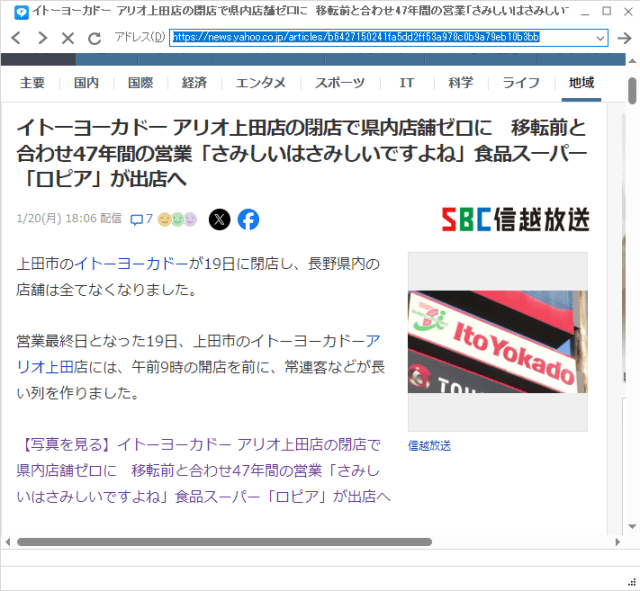Select the URL in the address field
Image resolution: width=640 pixels, height=591 pixels.
(355, 38)
